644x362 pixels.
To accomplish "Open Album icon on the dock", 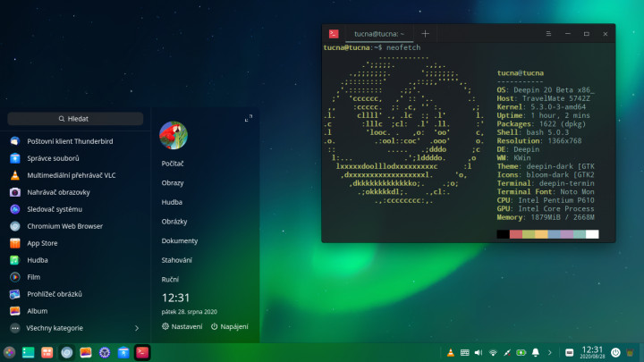I will click(86, 352).
